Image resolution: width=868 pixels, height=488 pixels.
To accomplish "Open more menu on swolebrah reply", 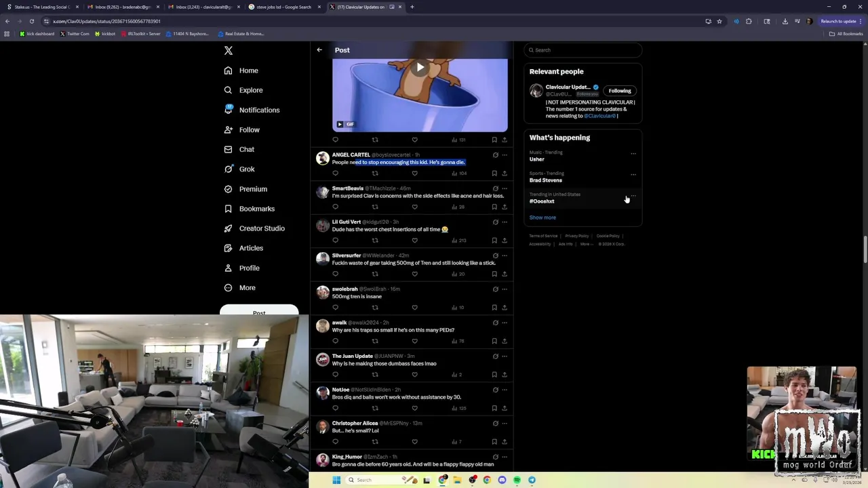I will click(x=505, y=289).
